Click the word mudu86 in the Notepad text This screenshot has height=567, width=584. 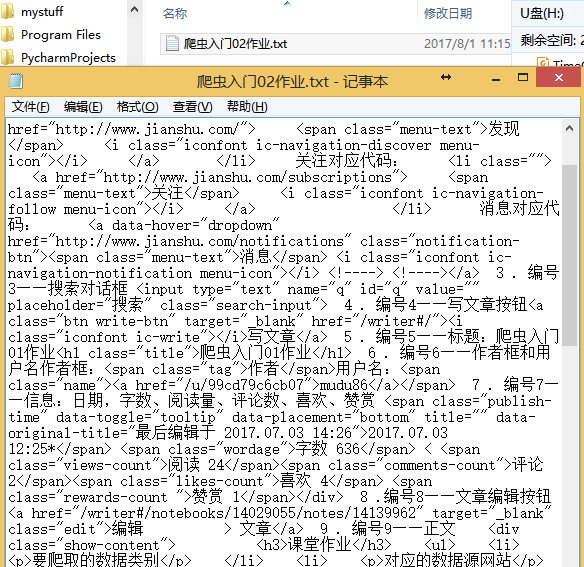[343, 385]
